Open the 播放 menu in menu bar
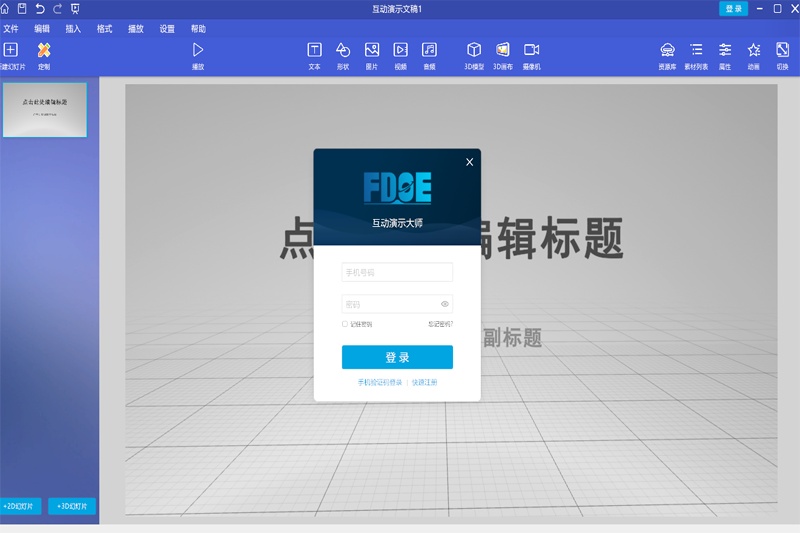The width and height of the screenshot is (800, 533). coord(136,29)
